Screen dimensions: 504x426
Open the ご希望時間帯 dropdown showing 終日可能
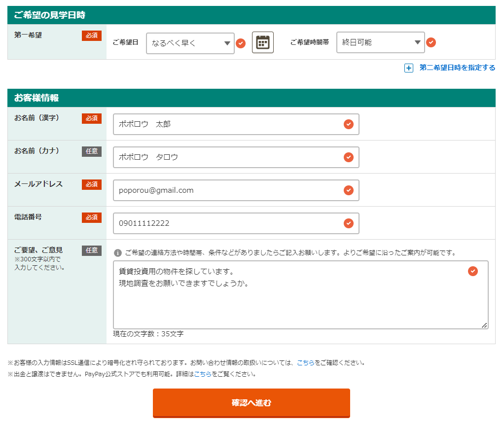click(380, 42)
